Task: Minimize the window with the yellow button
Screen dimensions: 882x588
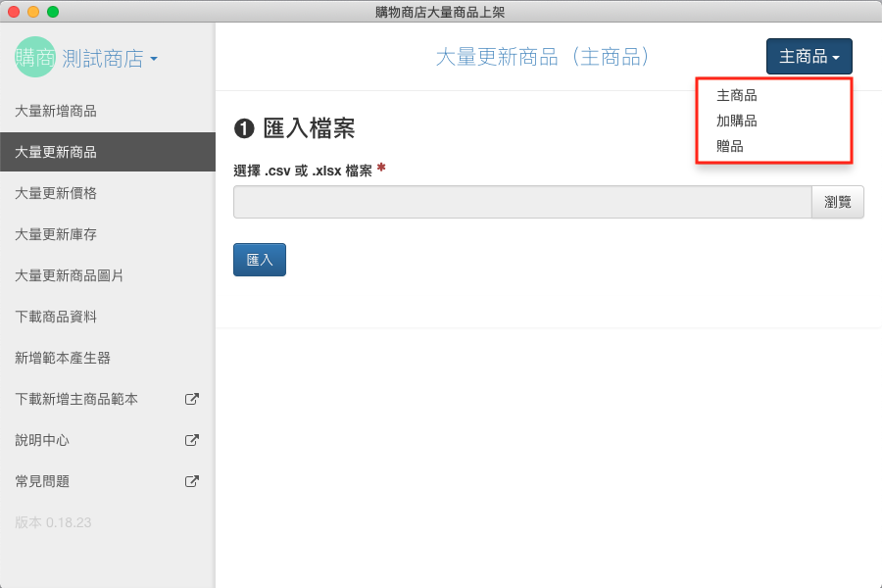Action: [33, 11]
